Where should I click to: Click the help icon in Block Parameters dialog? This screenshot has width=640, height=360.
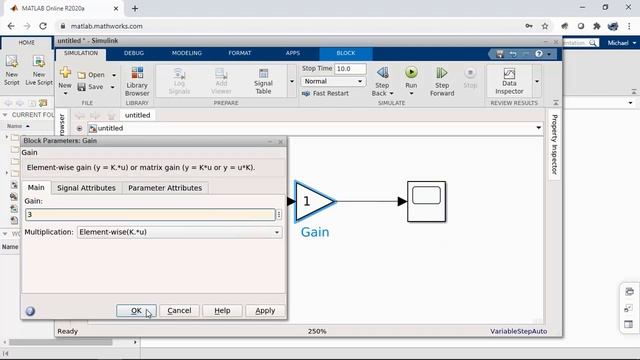pos(30,311)
